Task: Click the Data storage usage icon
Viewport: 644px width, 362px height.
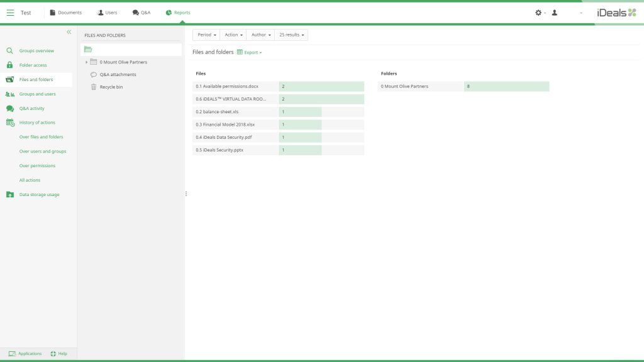Action: tap(10, 195)
